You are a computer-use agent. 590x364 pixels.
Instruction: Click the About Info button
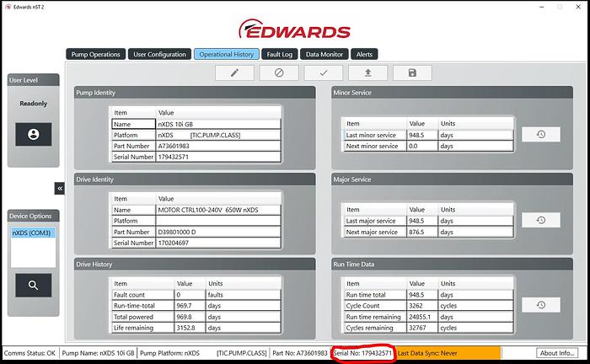(x=558, y=353)
